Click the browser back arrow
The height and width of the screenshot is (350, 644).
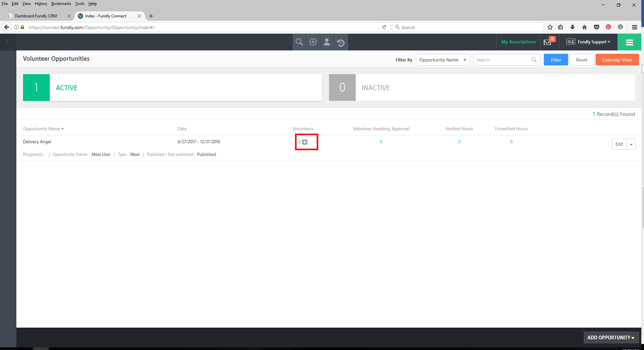7,27
